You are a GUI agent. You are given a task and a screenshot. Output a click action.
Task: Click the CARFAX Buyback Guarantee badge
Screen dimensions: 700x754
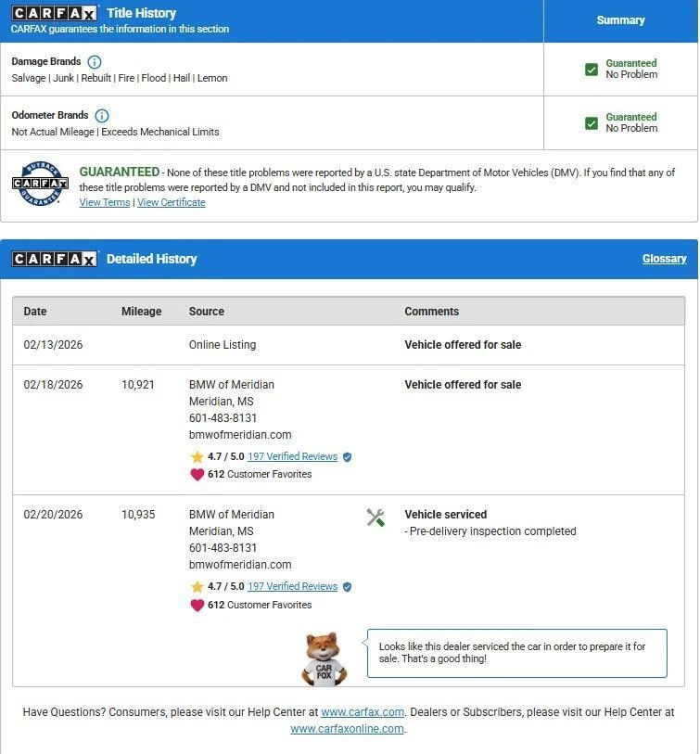[40, 184]
